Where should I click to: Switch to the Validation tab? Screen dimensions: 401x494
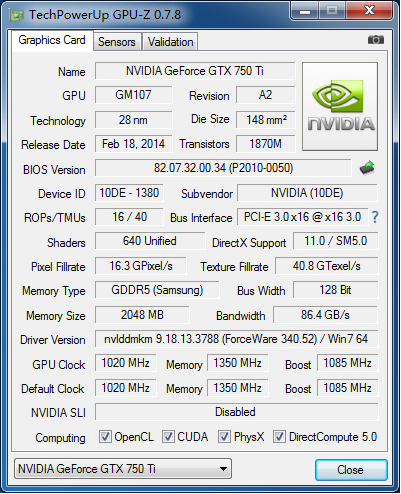[x=170, y=42]
